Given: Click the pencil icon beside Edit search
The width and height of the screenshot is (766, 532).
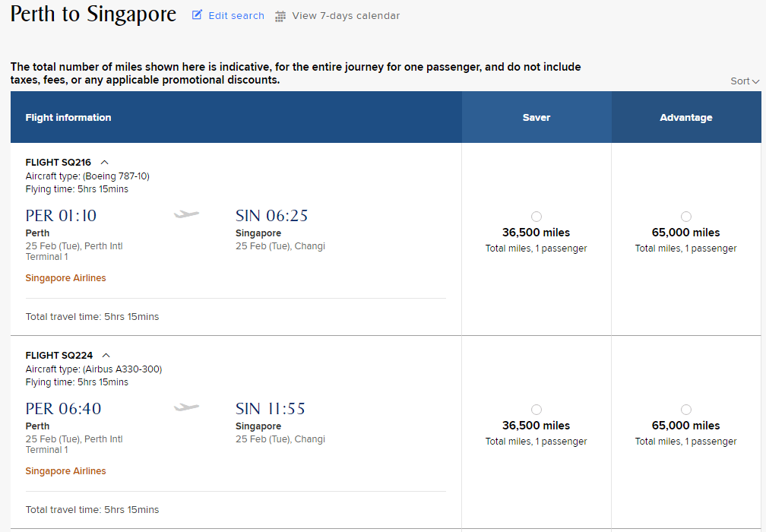Looking at the screenshot, I should point(198,15).
